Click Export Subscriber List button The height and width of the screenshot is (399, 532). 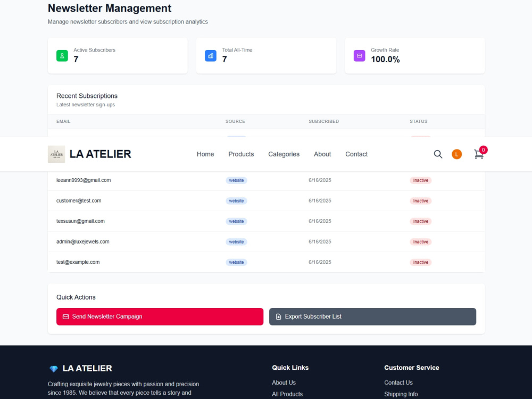tap(372, 317)
